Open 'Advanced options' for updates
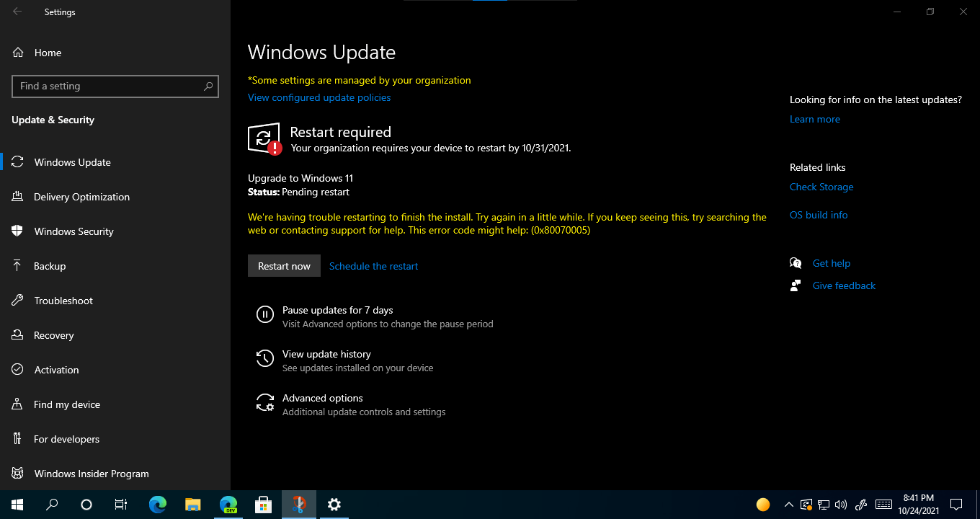The height and width of the screenshot is (519, 980). (x=322, y=398)
